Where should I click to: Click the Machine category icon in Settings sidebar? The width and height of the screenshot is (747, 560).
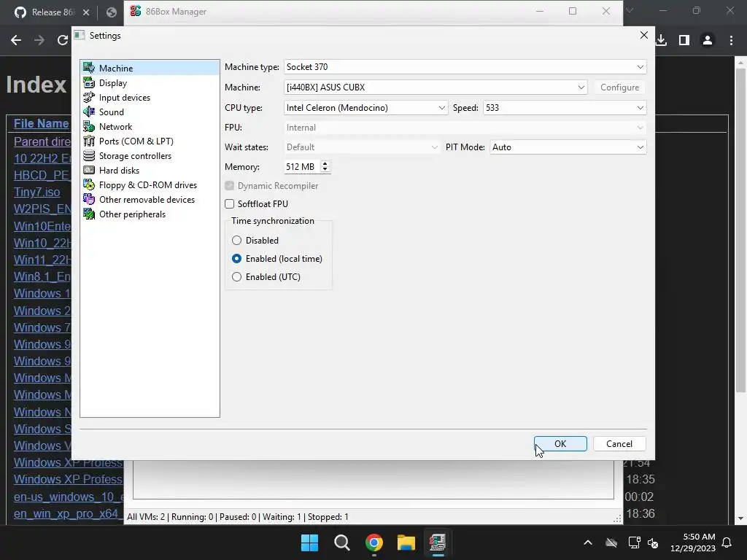click(89, 68)
